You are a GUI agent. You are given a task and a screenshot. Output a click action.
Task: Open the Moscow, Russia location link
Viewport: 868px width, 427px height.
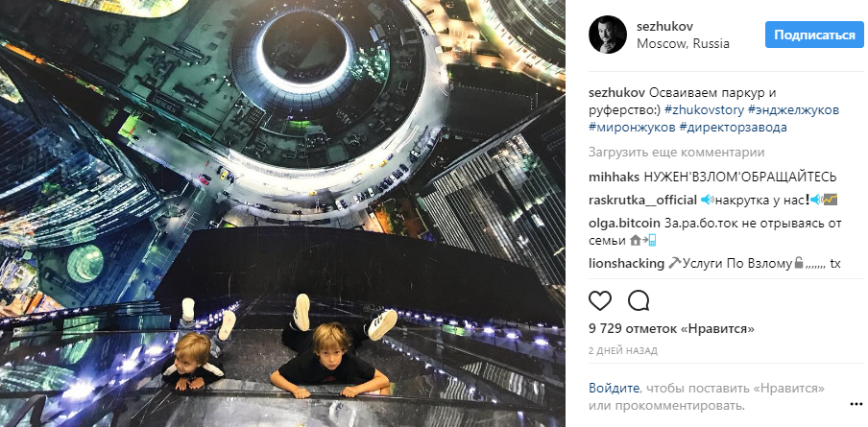point(683,44)
